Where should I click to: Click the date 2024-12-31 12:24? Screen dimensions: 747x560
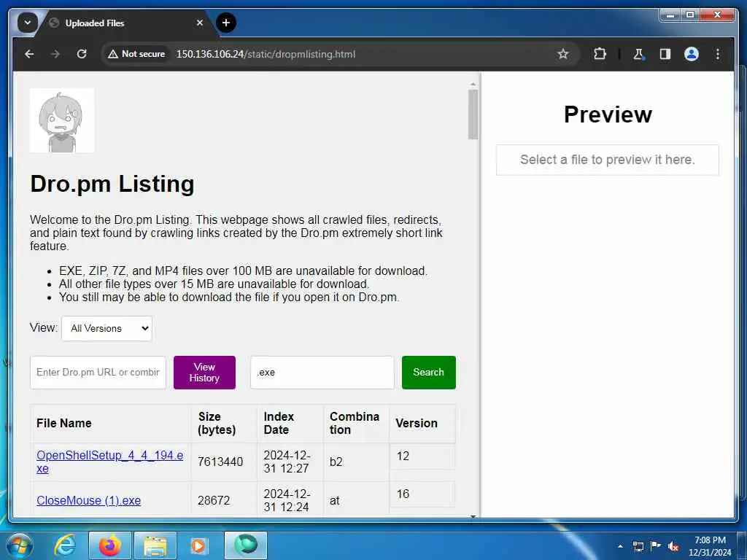pos(287,500)
